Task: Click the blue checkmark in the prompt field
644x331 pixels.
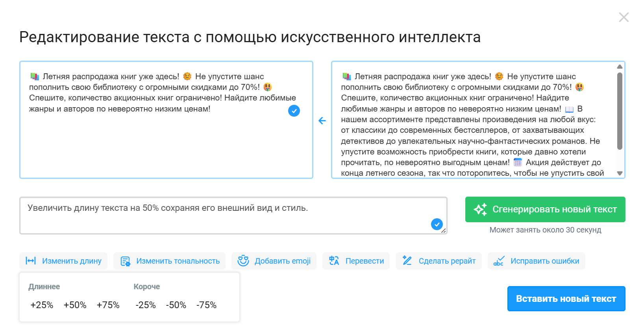Action: click(437, 224)
